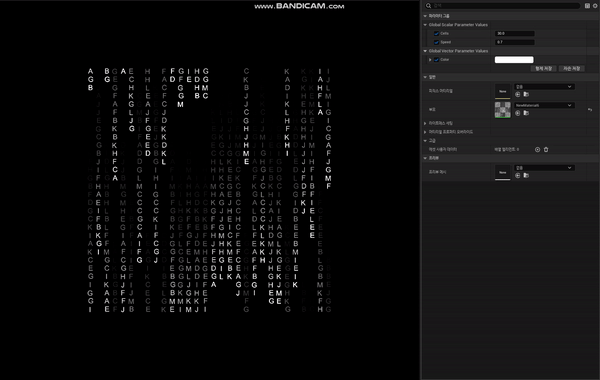Click the search magnifier icon in details panel

click(x=428, y=6)
